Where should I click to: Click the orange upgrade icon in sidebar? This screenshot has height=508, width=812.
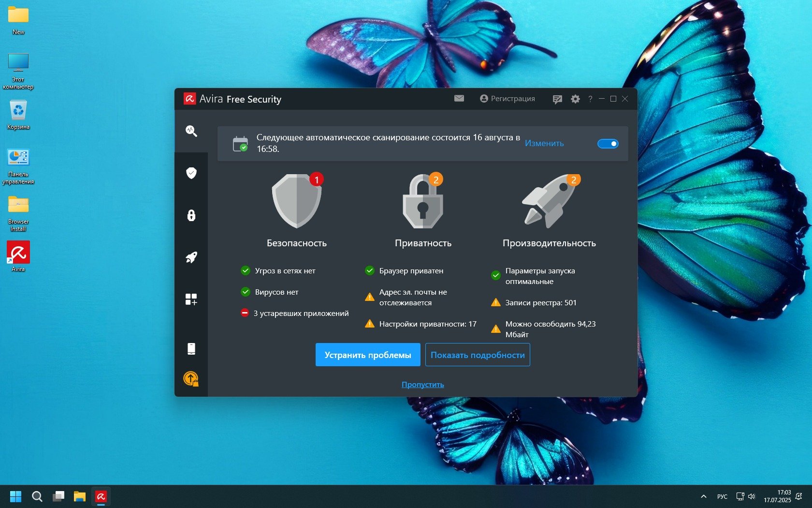pyautogui.click(x=191, y=378)
